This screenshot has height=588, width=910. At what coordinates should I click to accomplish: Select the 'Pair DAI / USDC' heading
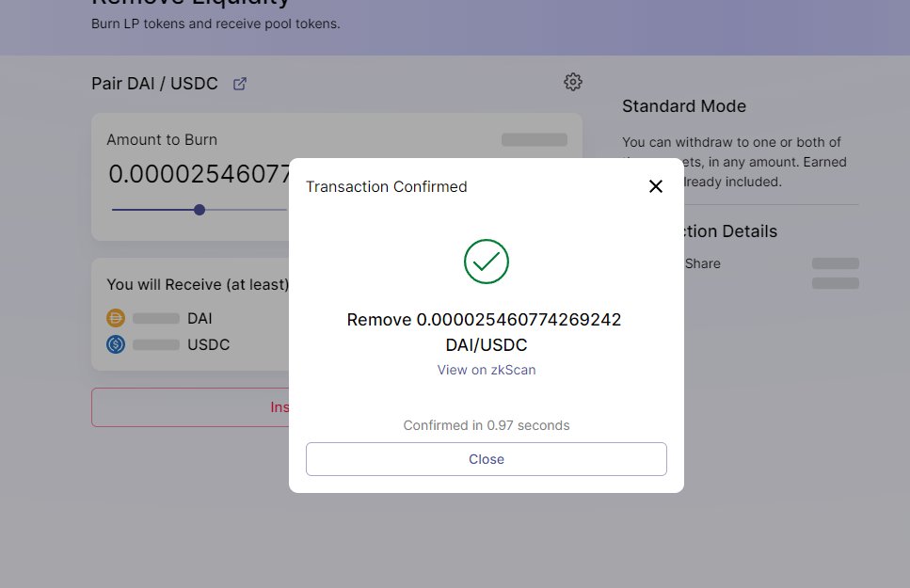154,84
